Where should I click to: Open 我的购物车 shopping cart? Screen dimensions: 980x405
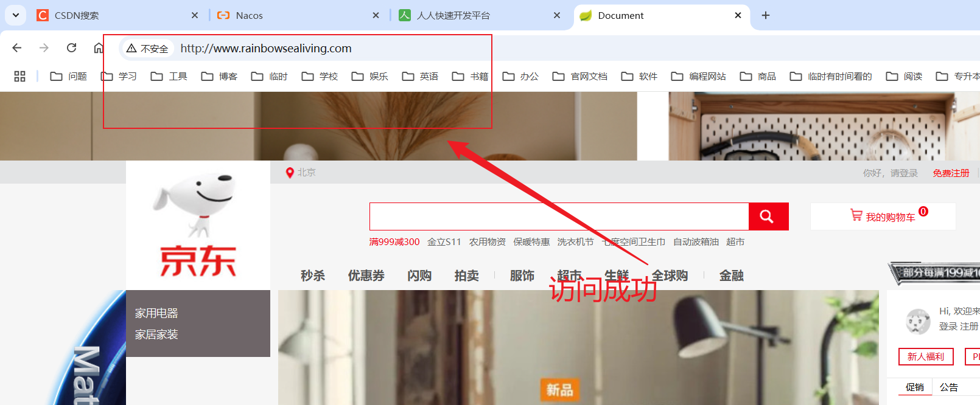883,216
